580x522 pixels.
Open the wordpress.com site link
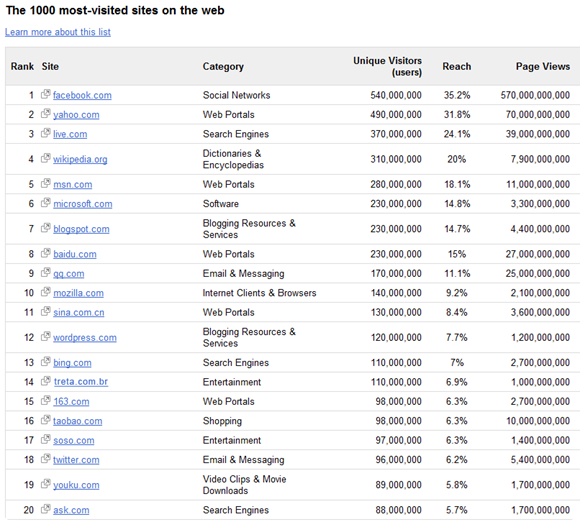[85, 338]
